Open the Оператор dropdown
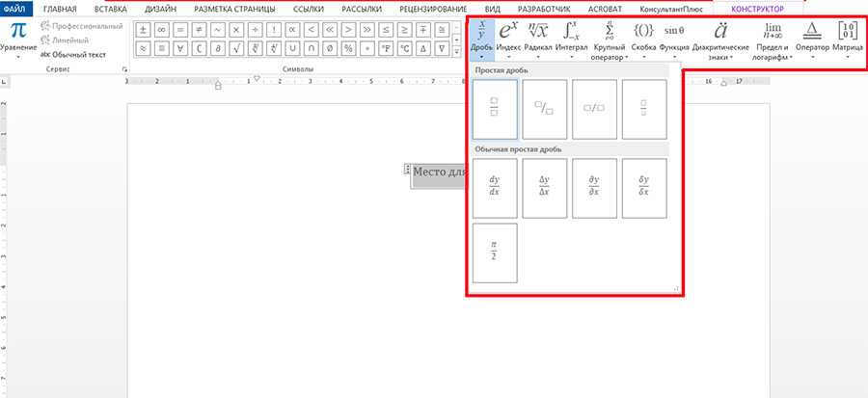Viewport: 868px width, 398px height. [813, 39]
